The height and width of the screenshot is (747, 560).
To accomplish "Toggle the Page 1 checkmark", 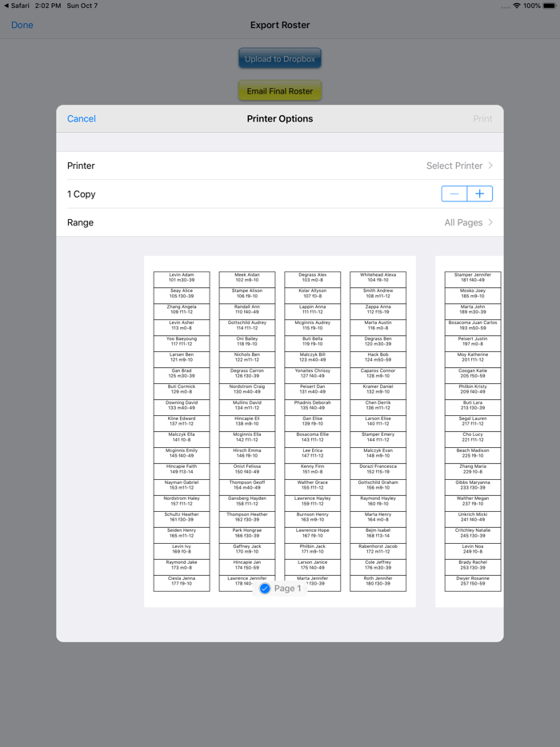I will point(265,589).
